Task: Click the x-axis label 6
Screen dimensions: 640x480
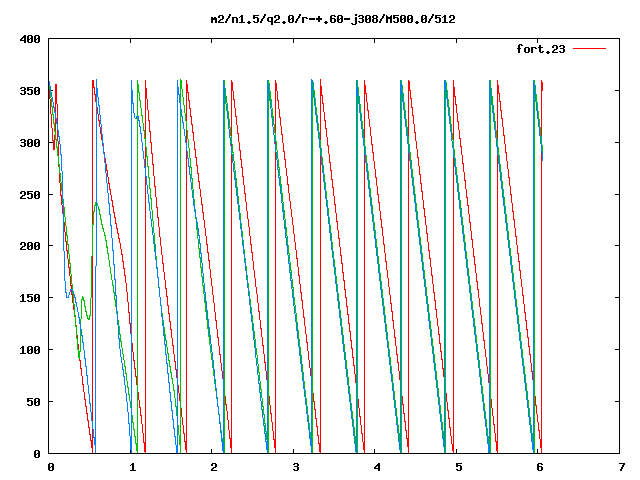Action: click(540, 467)
